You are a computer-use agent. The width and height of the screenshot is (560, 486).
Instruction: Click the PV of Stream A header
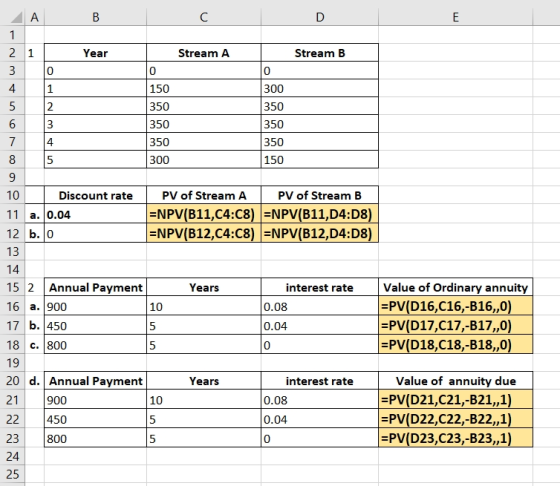pyautogui.click(x=204, y=195)
